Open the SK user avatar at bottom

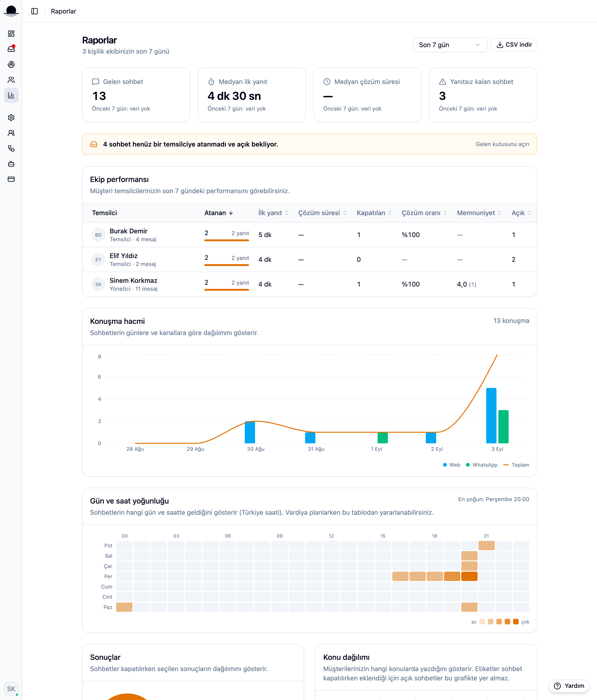tap(11, 689)
